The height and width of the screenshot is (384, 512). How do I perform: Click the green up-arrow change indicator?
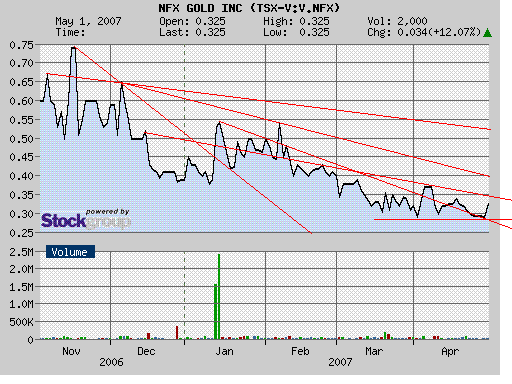click(487, 33)
